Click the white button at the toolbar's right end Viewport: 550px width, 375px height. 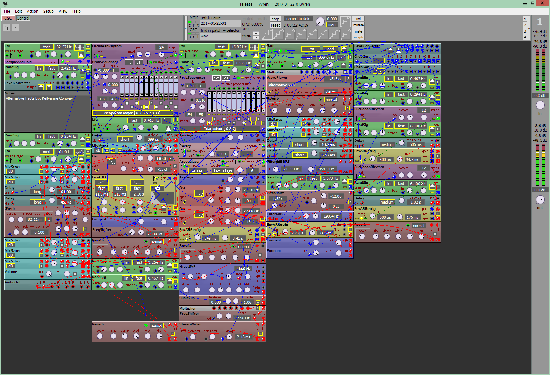(x=358, y=19)
